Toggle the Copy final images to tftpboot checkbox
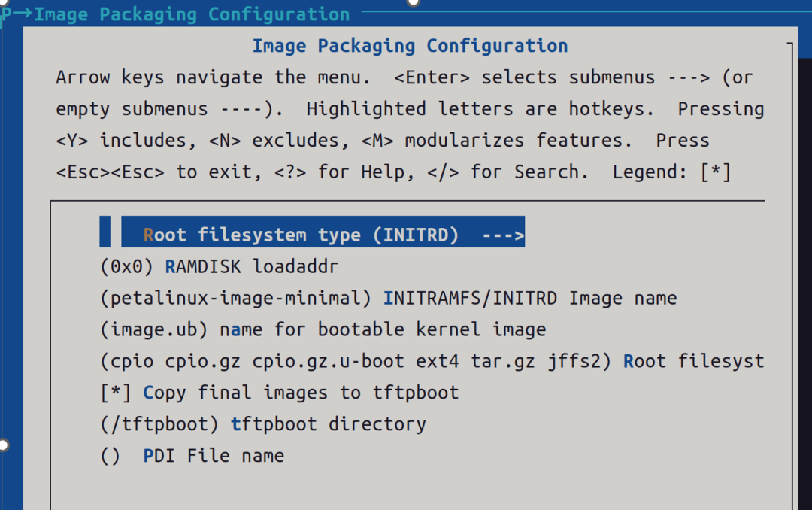Image resolution: width=812 pixels, height=510 pixels. coord(115,393)
